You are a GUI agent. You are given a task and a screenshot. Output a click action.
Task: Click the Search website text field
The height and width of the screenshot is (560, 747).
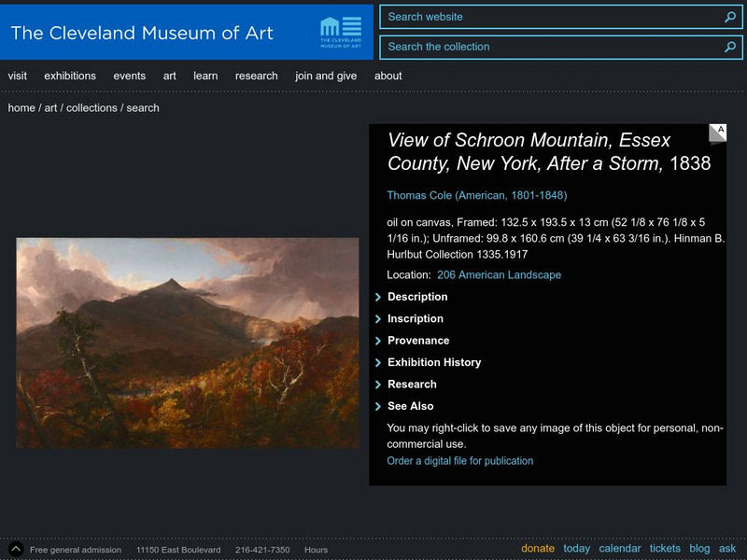551,17
